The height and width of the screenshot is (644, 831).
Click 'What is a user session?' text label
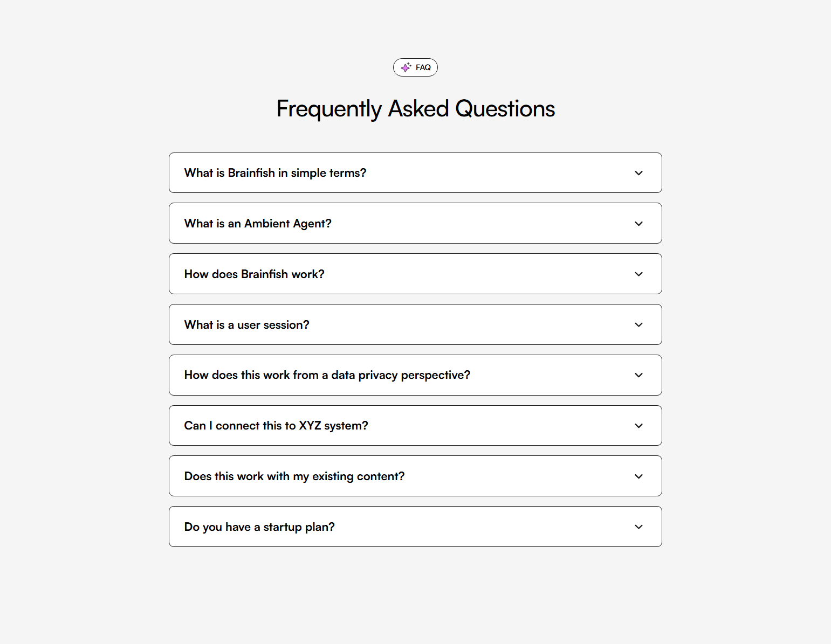(x=246, y=324)
